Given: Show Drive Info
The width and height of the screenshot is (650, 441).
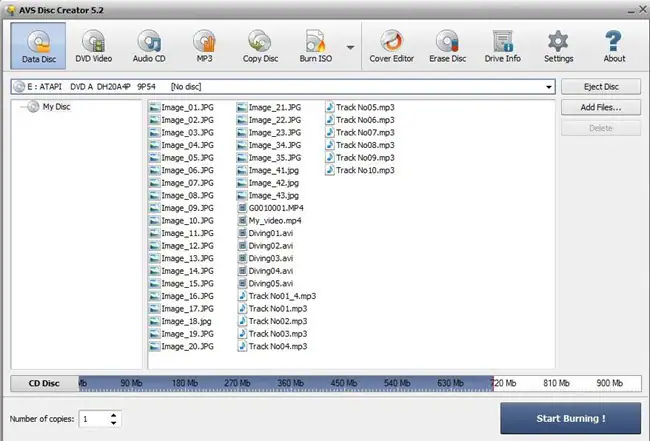Looking at the screenshot, I should coord(503,46).
